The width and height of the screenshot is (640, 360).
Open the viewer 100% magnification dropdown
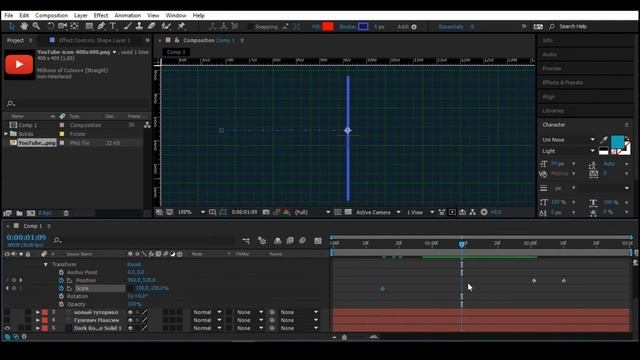coord(191,212)
